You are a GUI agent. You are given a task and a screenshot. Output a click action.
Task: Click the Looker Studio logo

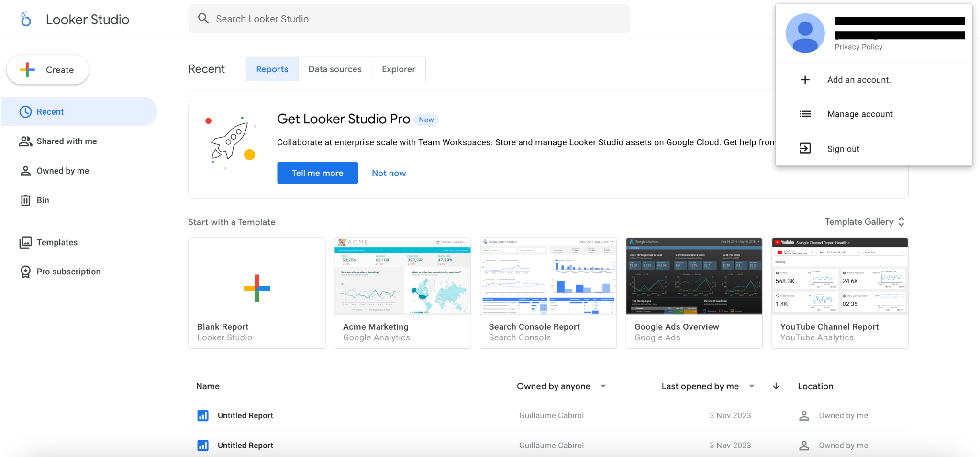[73, 19]
